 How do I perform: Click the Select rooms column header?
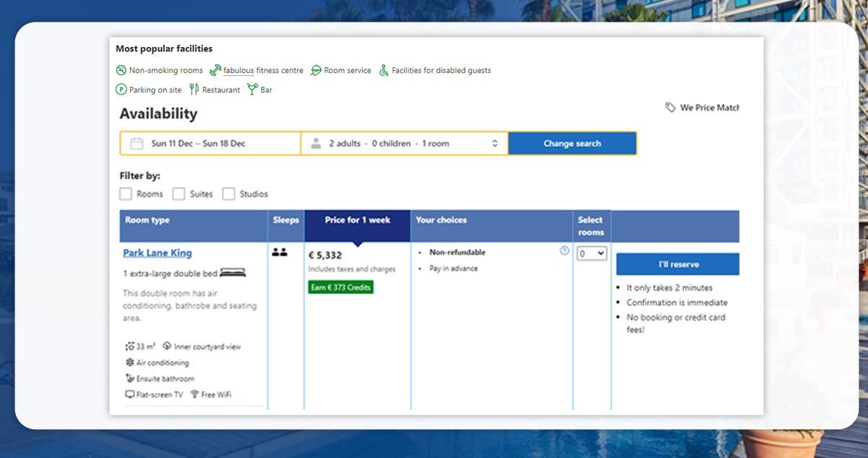click(x=591, y=226)
